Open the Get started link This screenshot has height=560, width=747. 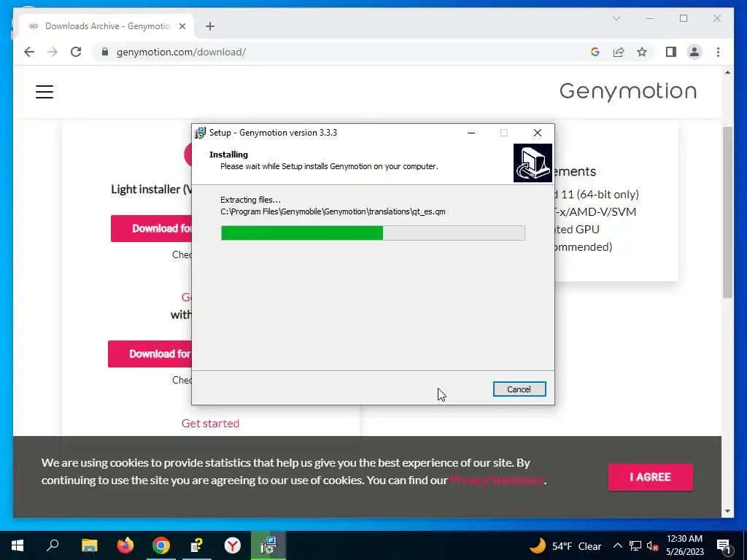pos(210,424)
